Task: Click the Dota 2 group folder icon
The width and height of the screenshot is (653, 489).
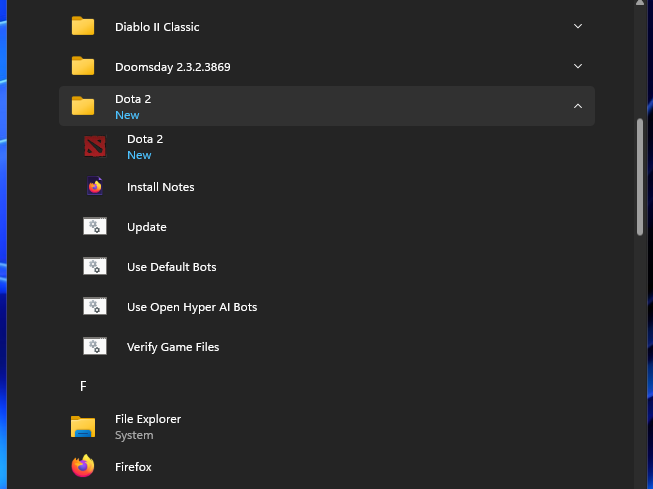Action: pyautogui.click(x=83, y=106)
